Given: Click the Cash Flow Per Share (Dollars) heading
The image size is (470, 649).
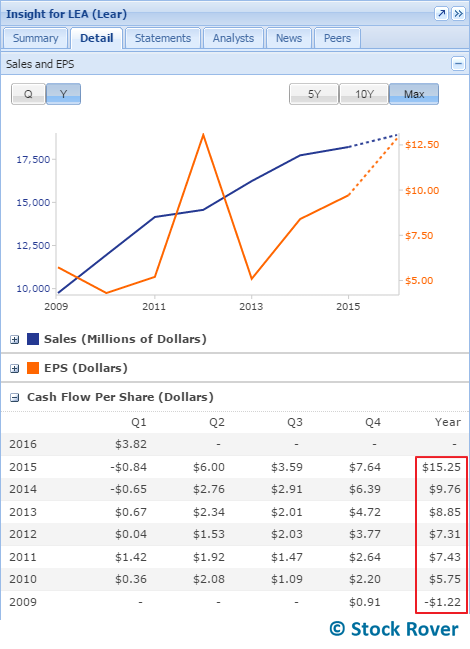Looking at the screenshot, I should [x=120, y=397].
